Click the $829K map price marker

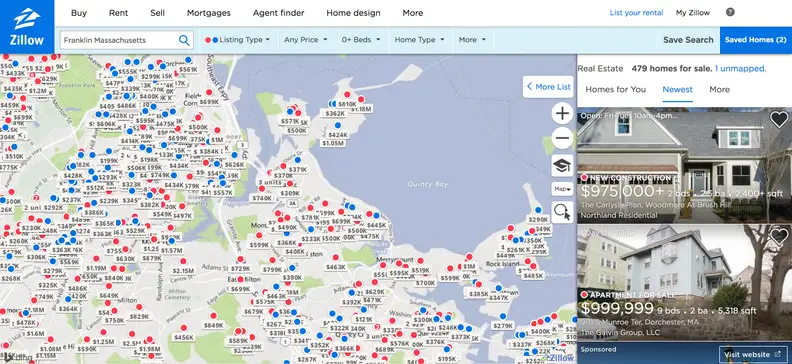click(139, 317)
